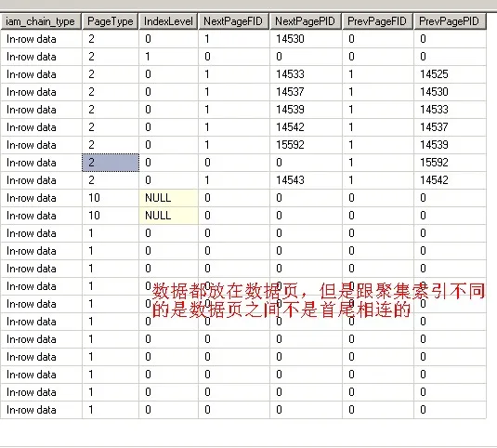Image resolution: width=497 pixels, height=448 pixels.
Task: Click the PageType column header
Action: pos(110,21)
